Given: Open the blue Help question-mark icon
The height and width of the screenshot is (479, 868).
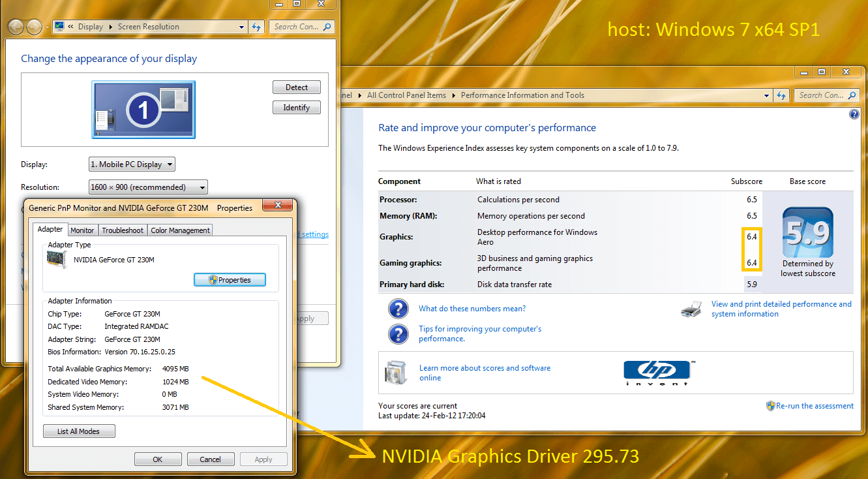Looking at the screenshot, I should point(854,114).
